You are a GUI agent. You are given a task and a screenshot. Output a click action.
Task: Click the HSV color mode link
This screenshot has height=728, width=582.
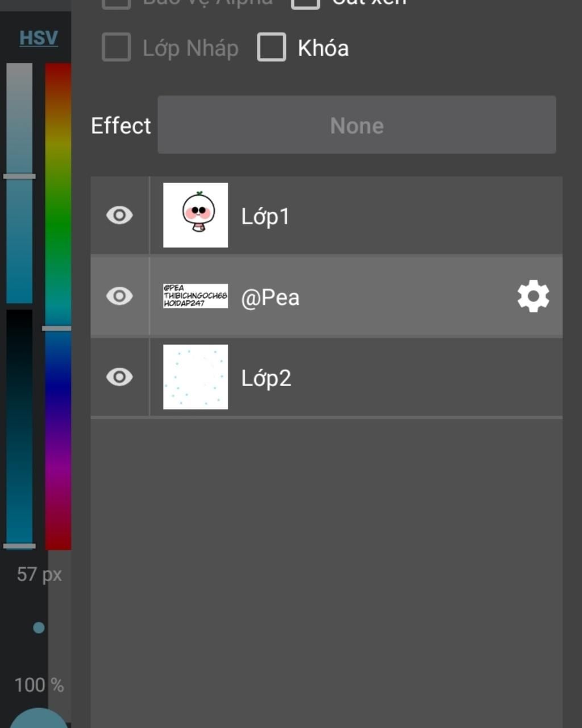point(39,38)
